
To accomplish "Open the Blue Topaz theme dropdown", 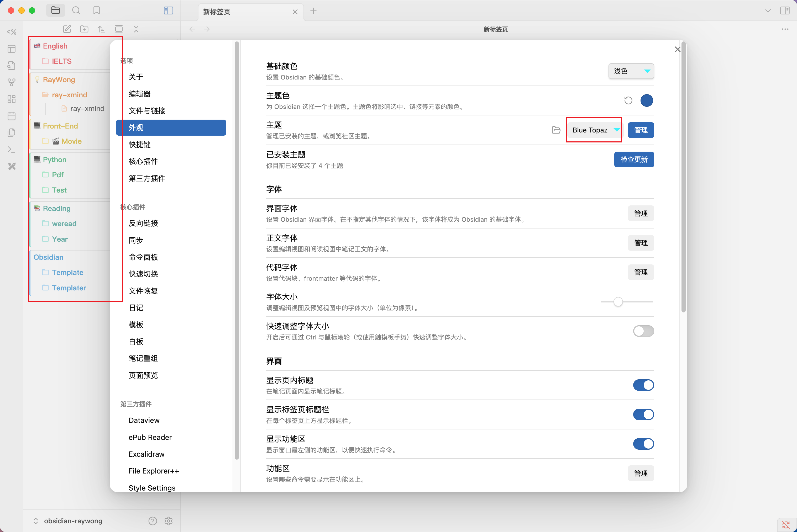I will pyautogui.click(x=595, y=130).
